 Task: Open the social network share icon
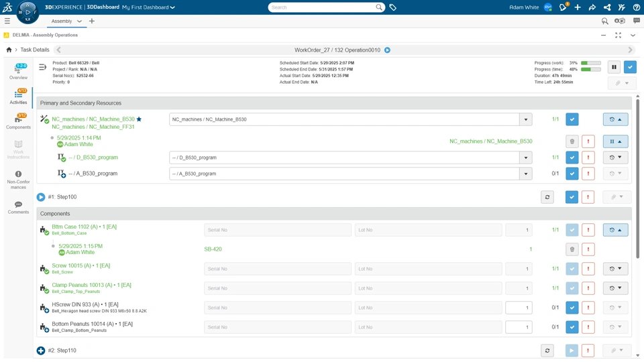[607, 7]
